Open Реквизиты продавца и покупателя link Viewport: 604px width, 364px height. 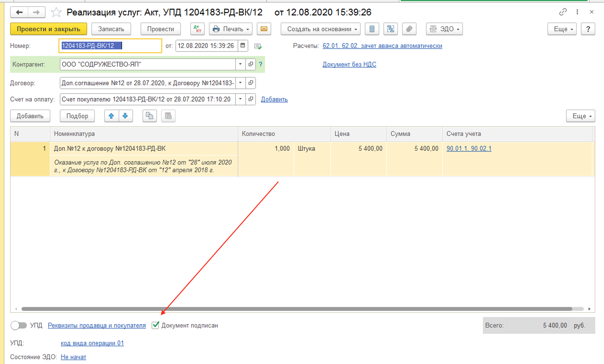pos(97,325)
